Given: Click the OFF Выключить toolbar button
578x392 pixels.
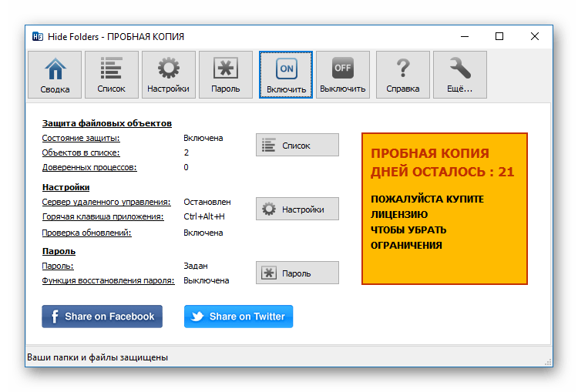Looking at the screenshot, I should coord(343,75).
